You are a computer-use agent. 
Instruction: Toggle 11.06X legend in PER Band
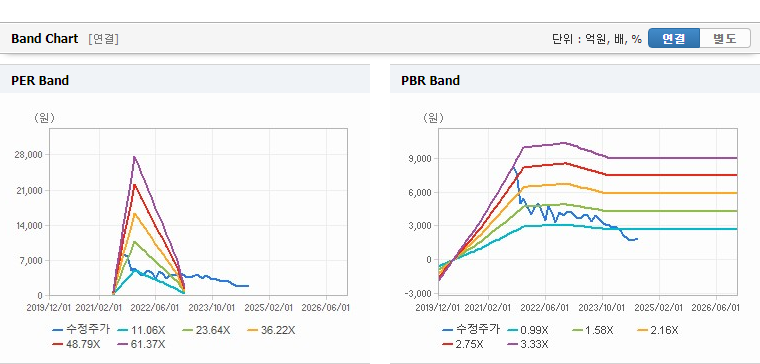pyautogui.click(x=142, y=330)
